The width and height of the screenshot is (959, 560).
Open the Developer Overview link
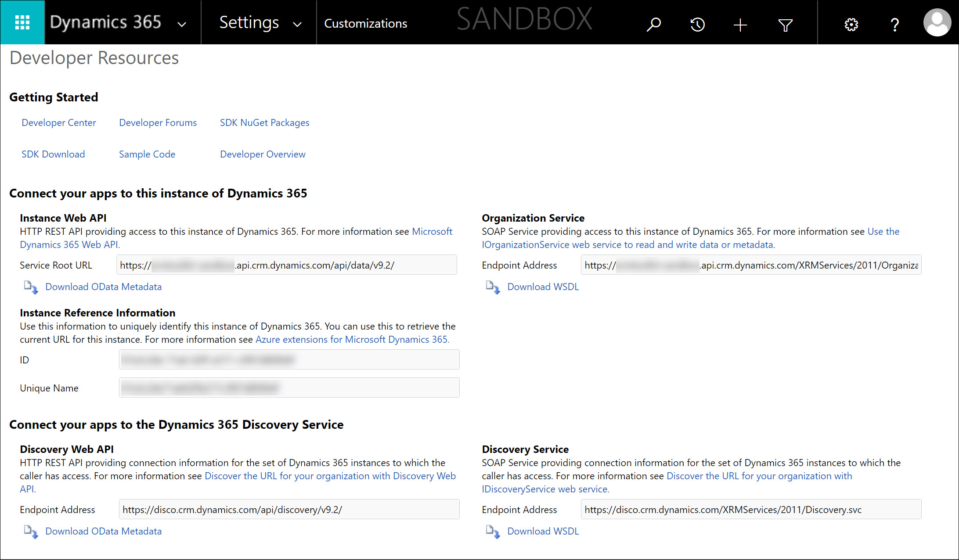(263, 154)
